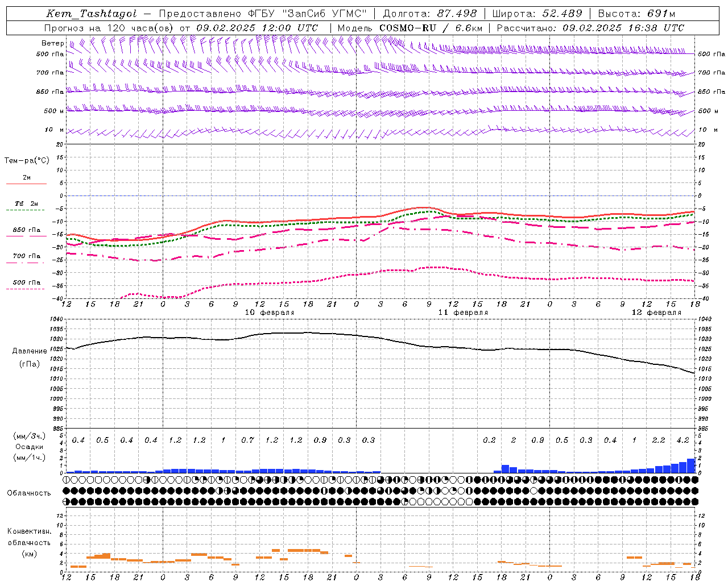Click the precipitation value 2.2
This screenshot has width=728, height=582.
(659, 440)
